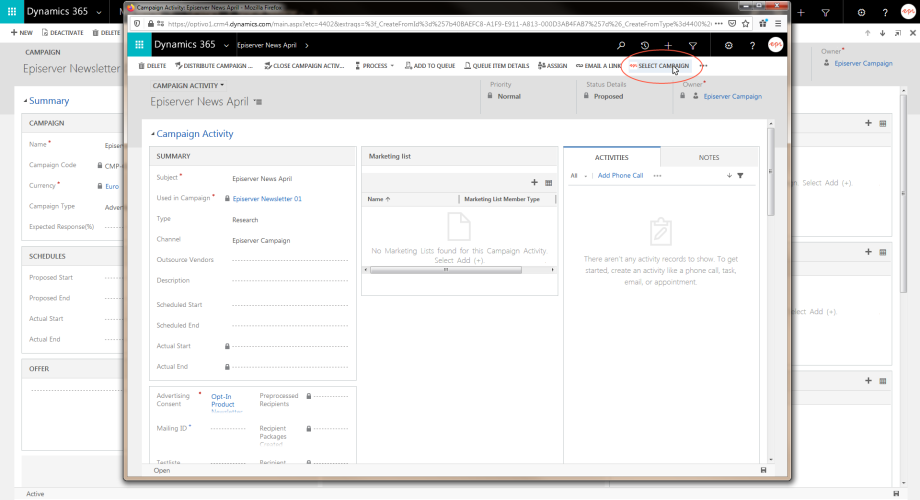Switch to the Activities tab
Screen dimensions: 920x500
tap(611, 157)
